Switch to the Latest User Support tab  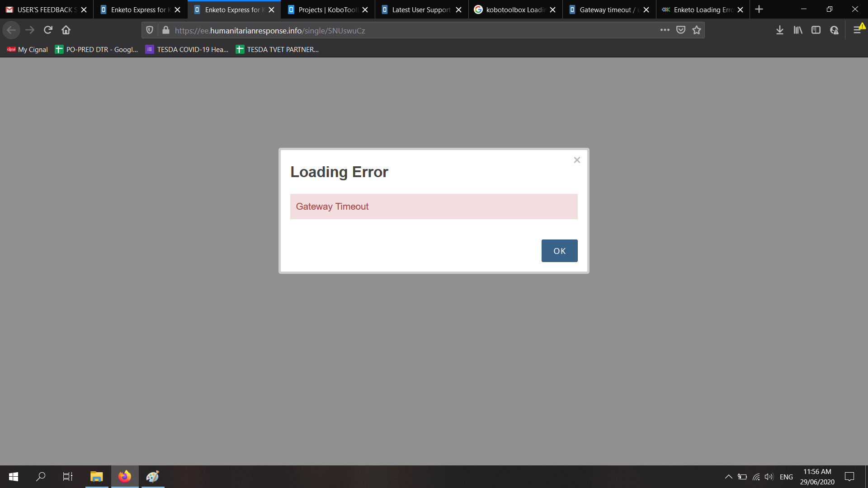tap(420, 9)
